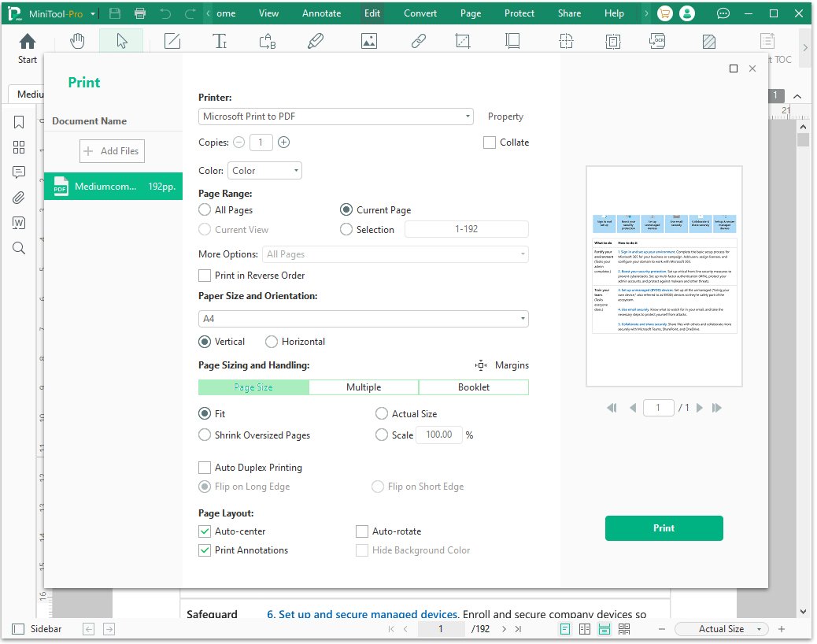
Task: Click the preview page number input field
Action: pos(659,407)
